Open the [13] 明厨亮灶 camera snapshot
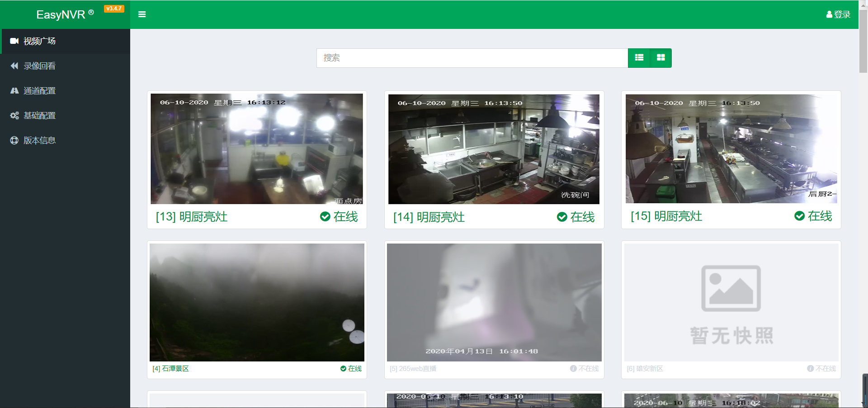The image size is (868, 408). coord(257,149)
